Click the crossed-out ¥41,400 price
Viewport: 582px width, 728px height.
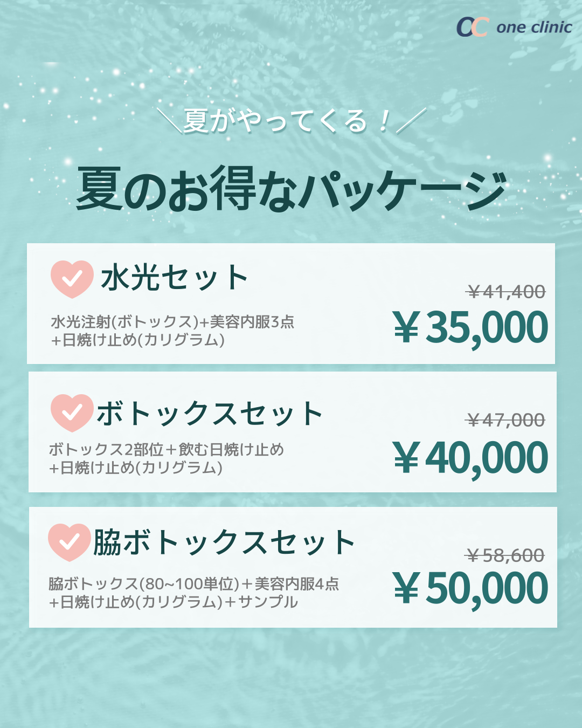[x=506, y=292]
